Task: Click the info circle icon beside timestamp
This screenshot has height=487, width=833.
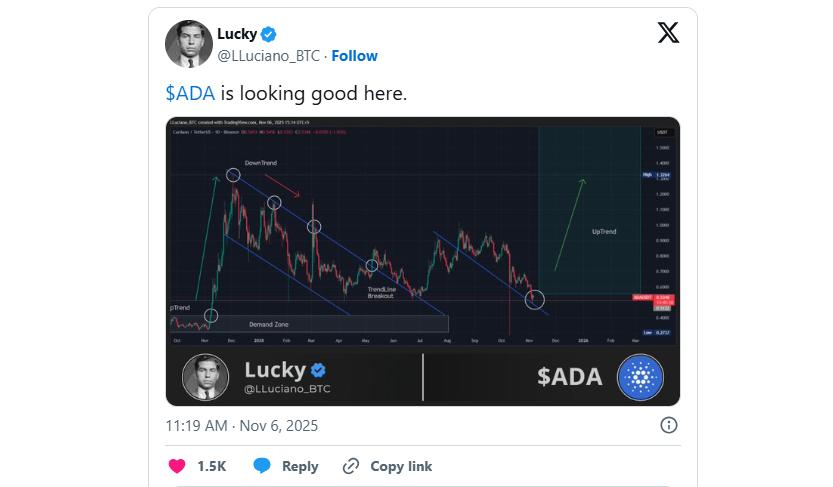Action: click(x=669, y=425)
